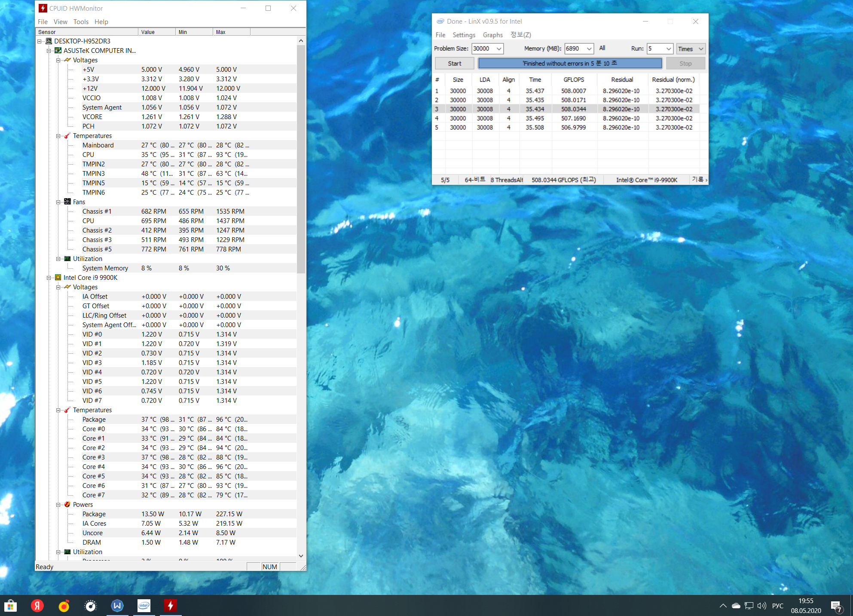Collapse the ASUSTeK Voltages node
This screenshot has width=853, height=616.
[58, 60]
